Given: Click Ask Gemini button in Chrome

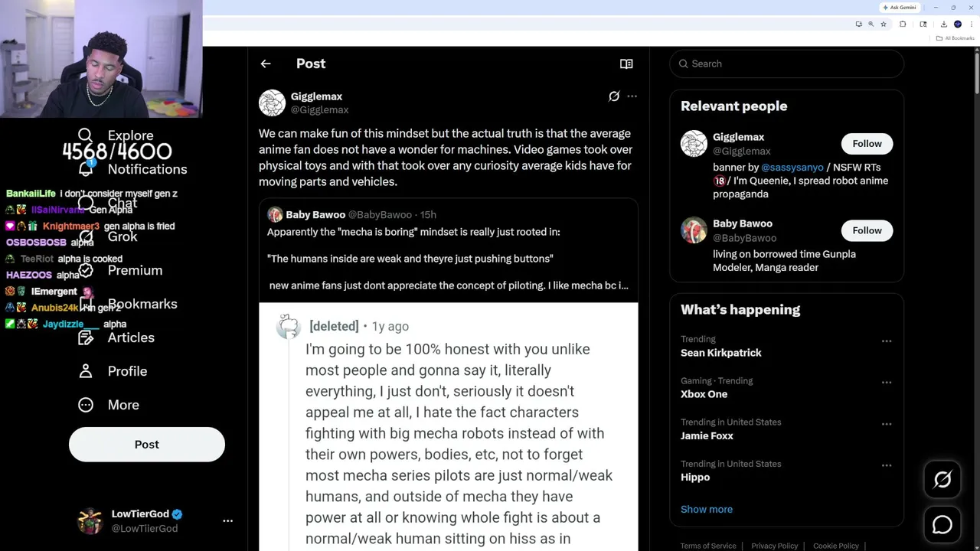Looking at the screenshot, I should coord(900,8).
